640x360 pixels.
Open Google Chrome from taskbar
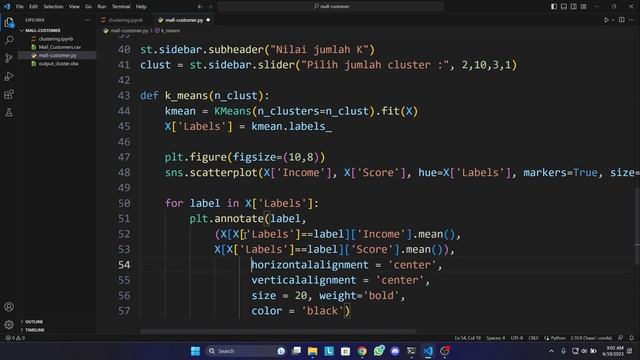click(x=362, y=351)
